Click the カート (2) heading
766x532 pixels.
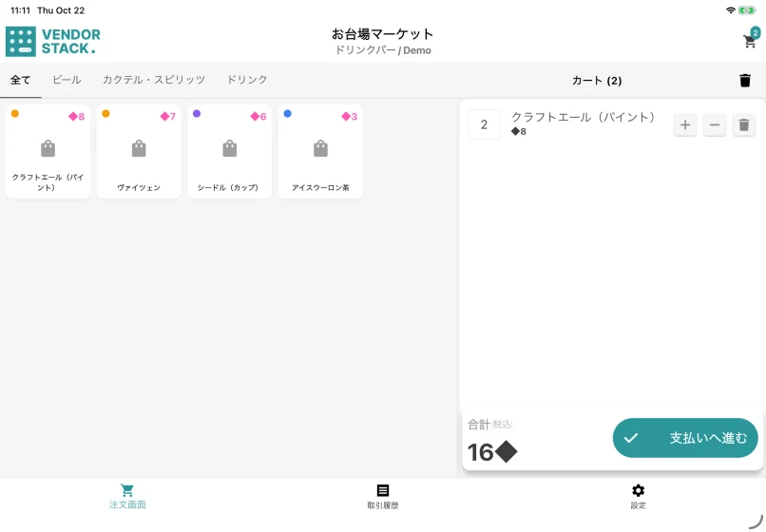pyautogui.click(x=597, y=81)
